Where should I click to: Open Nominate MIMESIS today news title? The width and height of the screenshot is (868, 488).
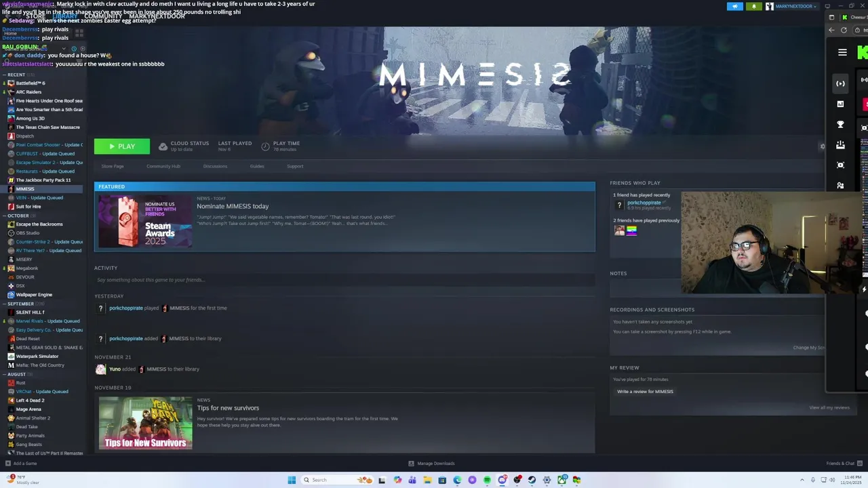233,206
